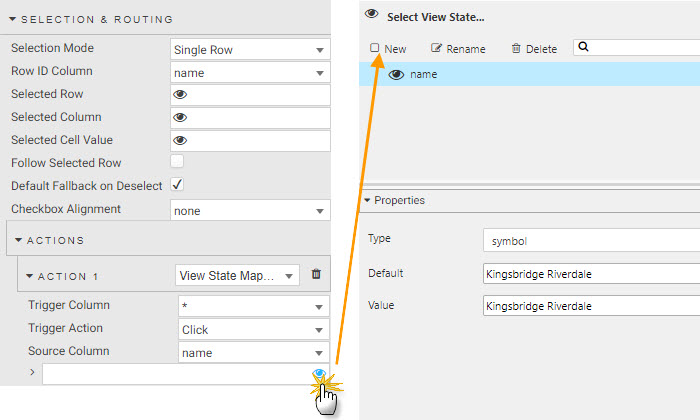Collapse the Properties panel
Image resolution: width=700 pixels, height=420 pixels.
coord(368,200)
